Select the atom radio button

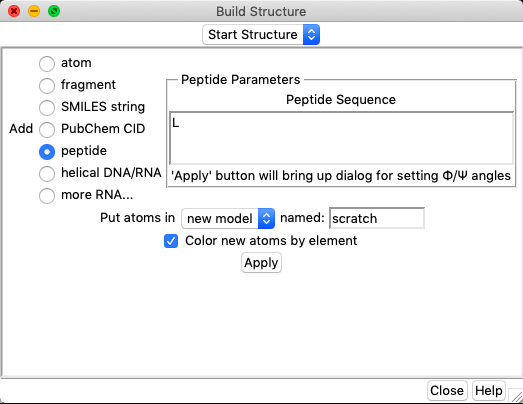pos(47,63)
